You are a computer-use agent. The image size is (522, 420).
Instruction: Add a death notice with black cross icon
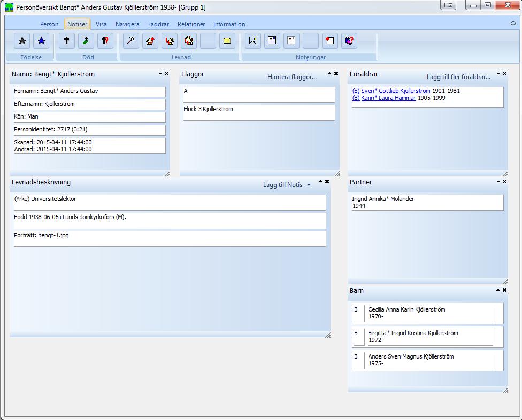[66, 41]
